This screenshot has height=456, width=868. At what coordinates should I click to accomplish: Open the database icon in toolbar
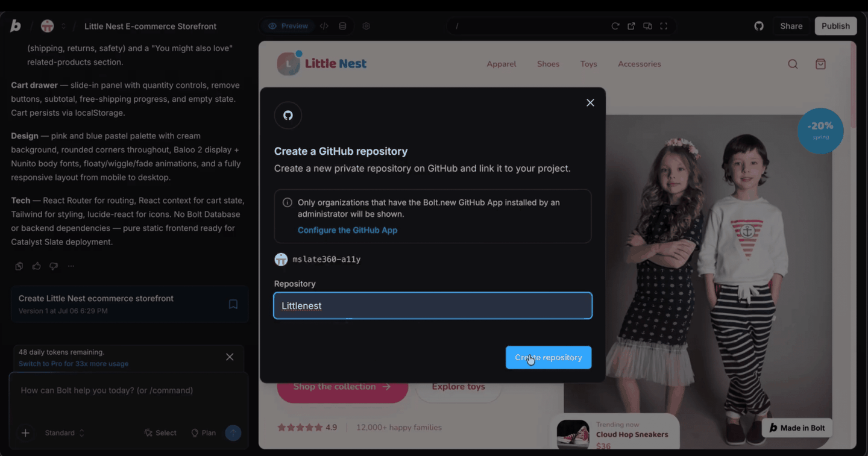coord(342,26)
